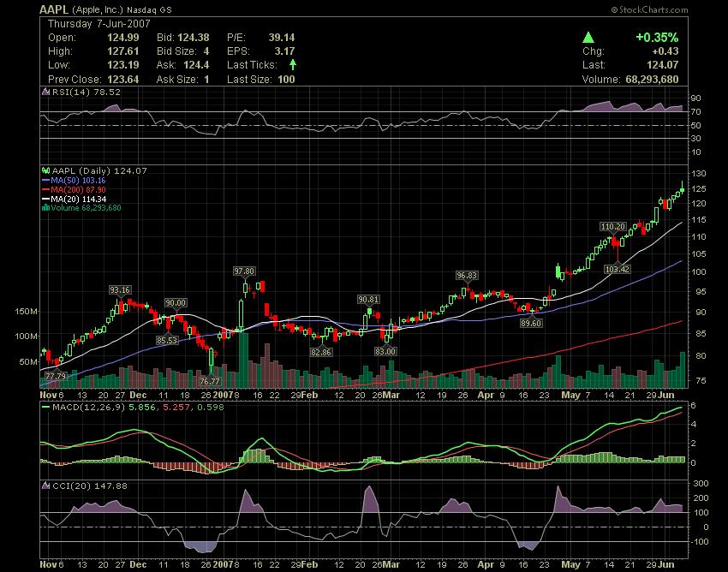Click the 82.86 price annotation
Image resolution: width=728 pixels, height=572 pixels.
321,353
